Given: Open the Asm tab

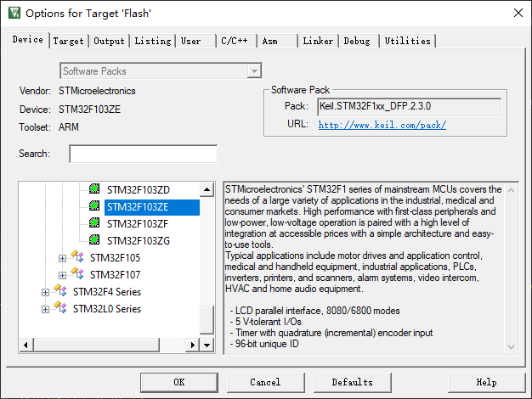Looking at the screenshot, I should click(277, 41).
